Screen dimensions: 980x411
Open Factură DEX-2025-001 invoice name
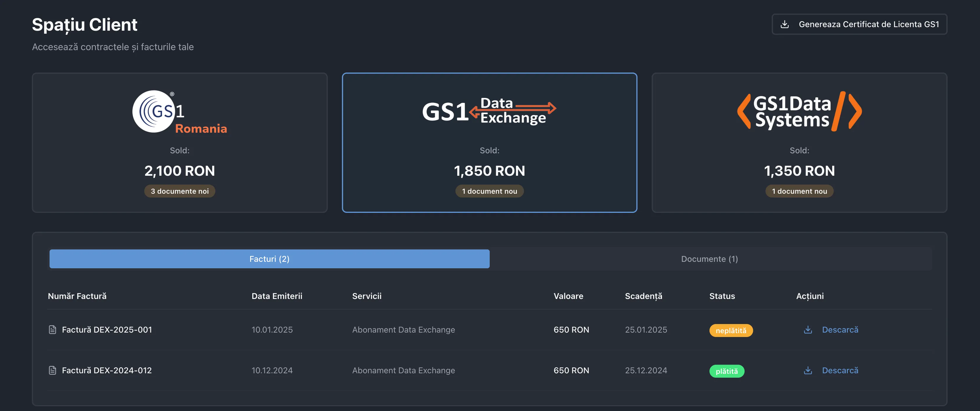pos(107,330)
